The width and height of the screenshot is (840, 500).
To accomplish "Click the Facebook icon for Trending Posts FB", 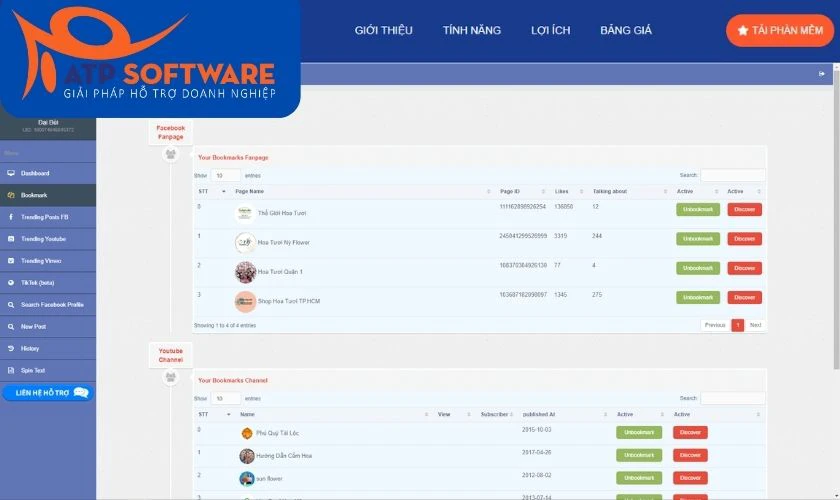I will (11, 217).
